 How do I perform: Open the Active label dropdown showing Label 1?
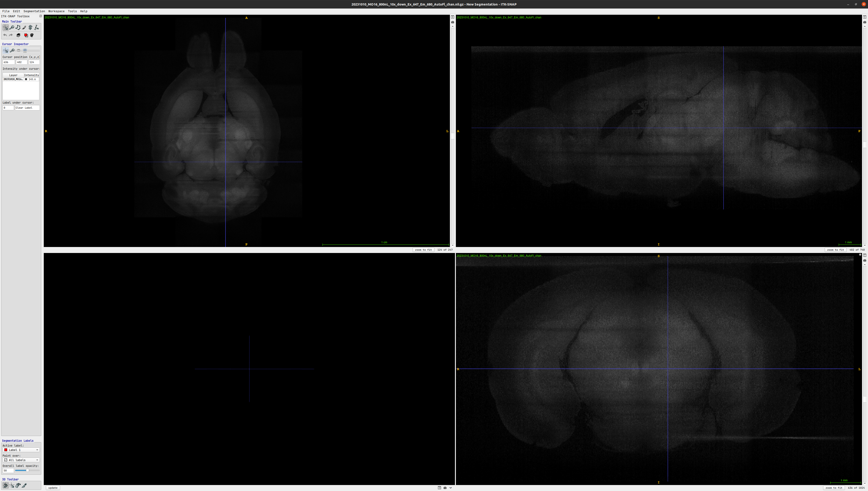(21, 450)
